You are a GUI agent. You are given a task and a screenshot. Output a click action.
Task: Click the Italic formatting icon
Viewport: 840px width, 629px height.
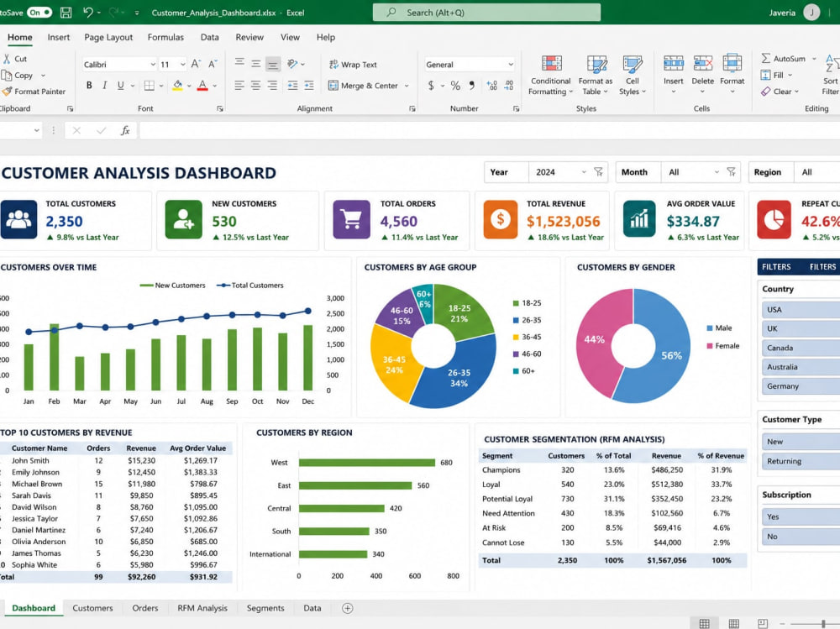[x=104, y=85]
